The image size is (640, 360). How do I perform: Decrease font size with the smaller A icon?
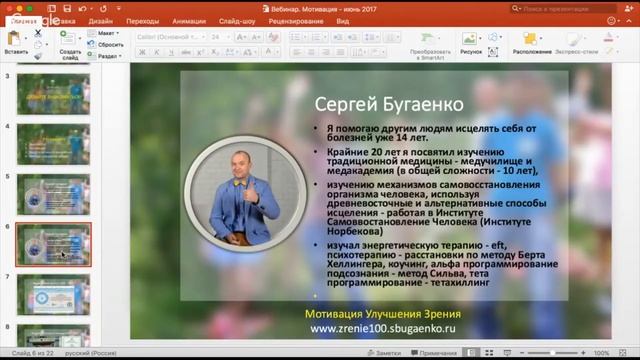point(256,38)
